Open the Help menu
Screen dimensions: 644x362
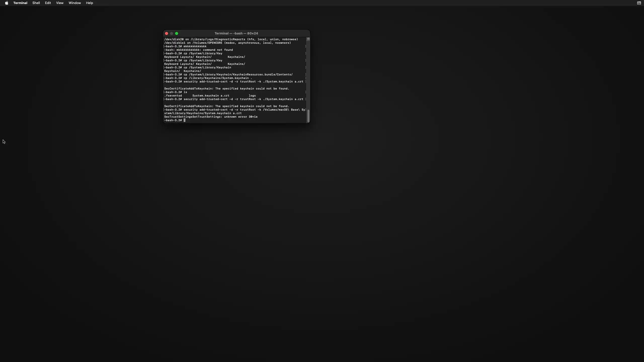pos(89,3)
